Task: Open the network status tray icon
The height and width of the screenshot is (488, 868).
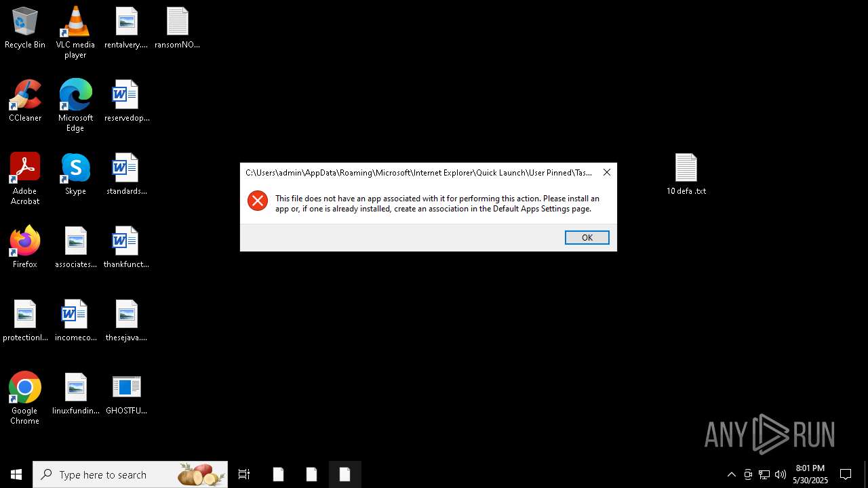Action: (764, 474)
